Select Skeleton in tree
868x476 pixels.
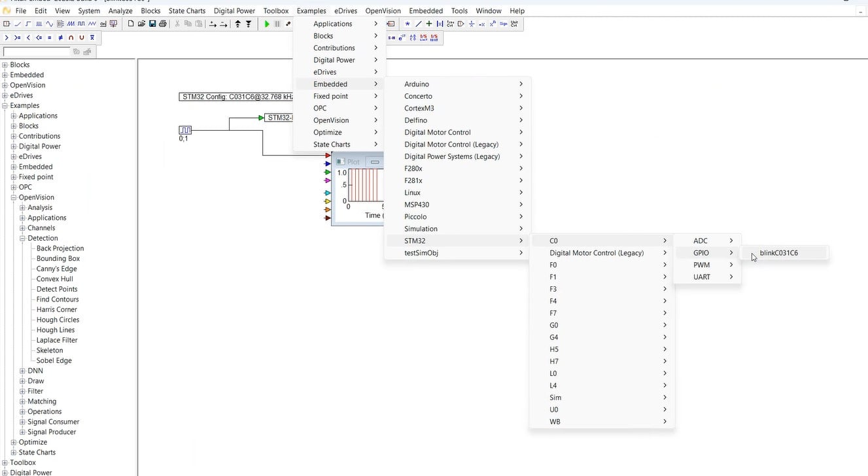[50, 350]
